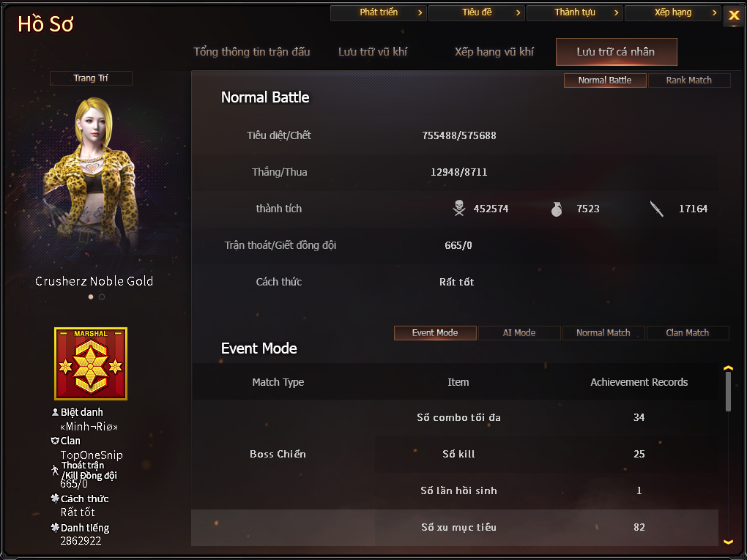Click the skull kills achievement icon
This screenshot has width=747, height=560.
point(458,208)
